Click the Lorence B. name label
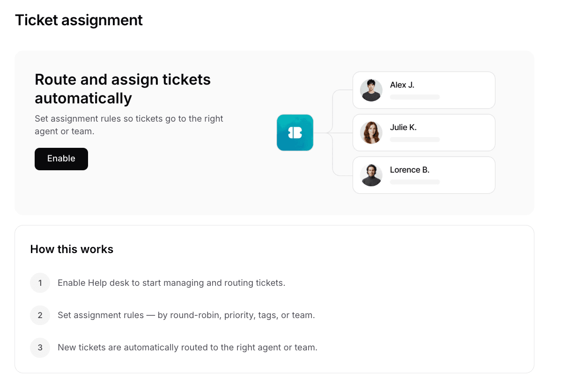The height and width of the screenshot is (392, 562). coord(410,170)
